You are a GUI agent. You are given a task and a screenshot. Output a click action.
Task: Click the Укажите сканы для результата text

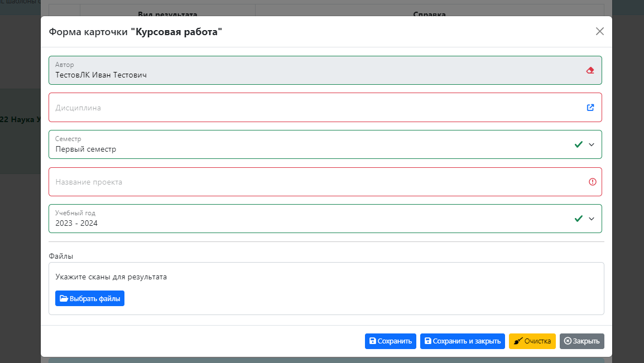(x=111, y=277)
